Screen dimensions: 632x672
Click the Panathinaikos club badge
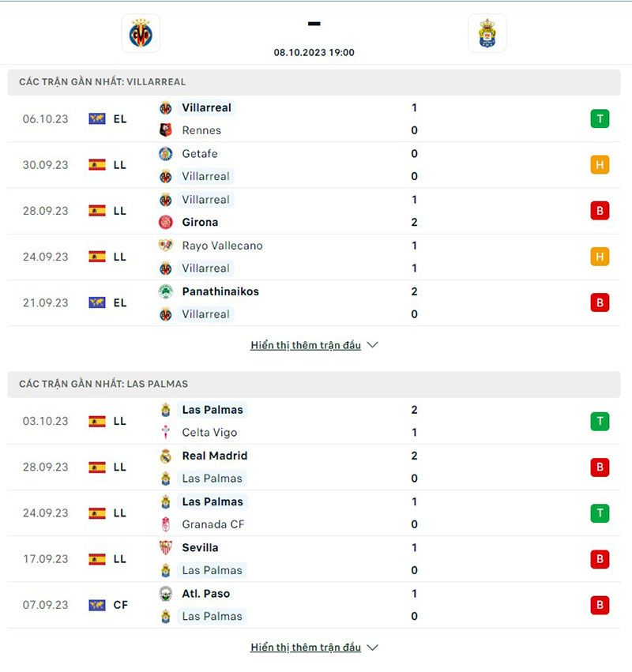point(167,291)
